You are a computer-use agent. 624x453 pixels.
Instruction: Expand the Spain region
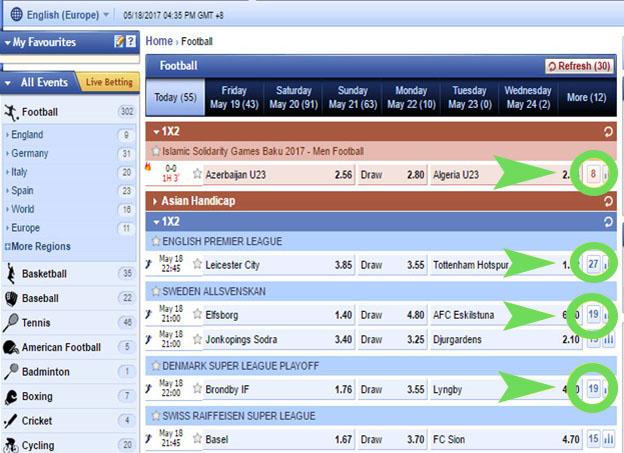[22, 190]
